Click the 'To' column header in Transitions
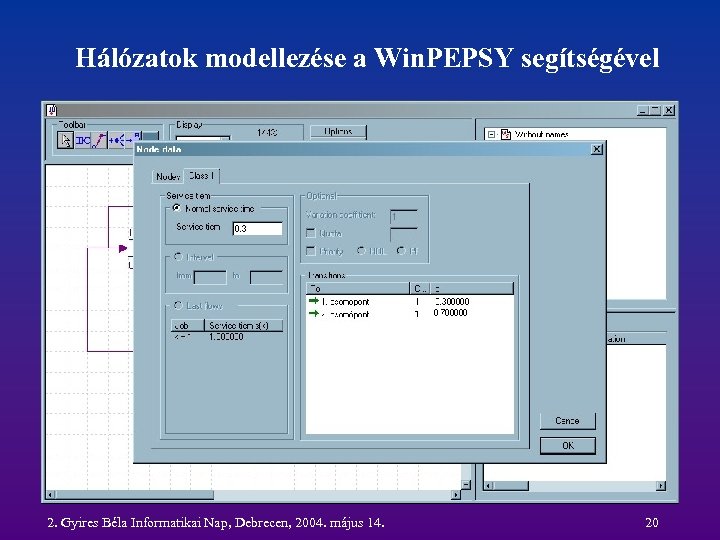Screen dimensions: 720x540 [x=358, y=288]
